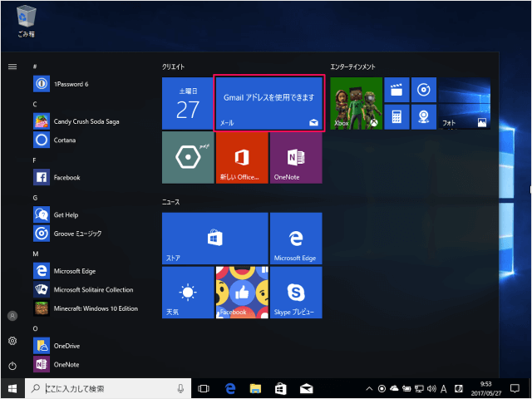
Task: Click the ニュース group header
Action: 170,202
